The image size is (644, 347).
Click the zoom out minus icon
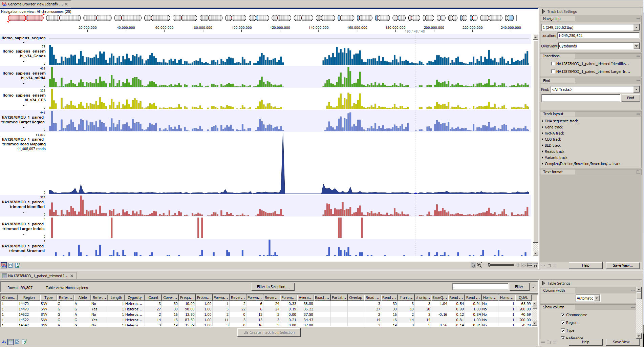tap(485, 265)
